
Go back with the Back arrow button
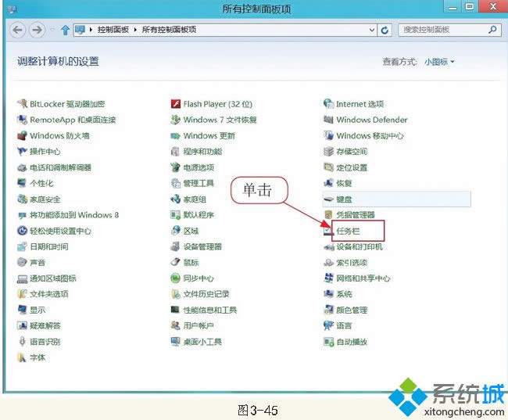17,31
